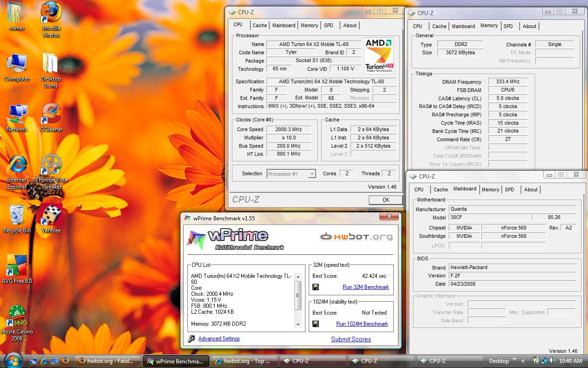The width and height of the screenshot is (588, 368).
Task: Click OK in the CPU-Z window
Action: coord(386,200)
